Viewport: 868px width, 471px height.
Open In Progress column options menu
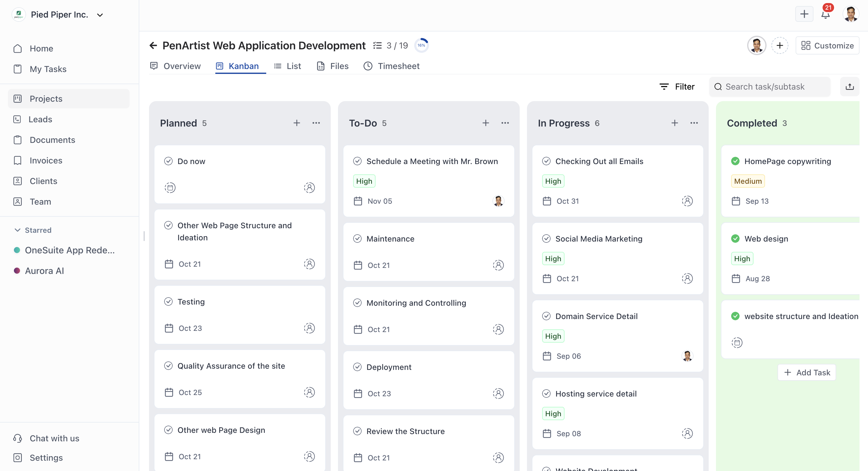click(694, 123)
